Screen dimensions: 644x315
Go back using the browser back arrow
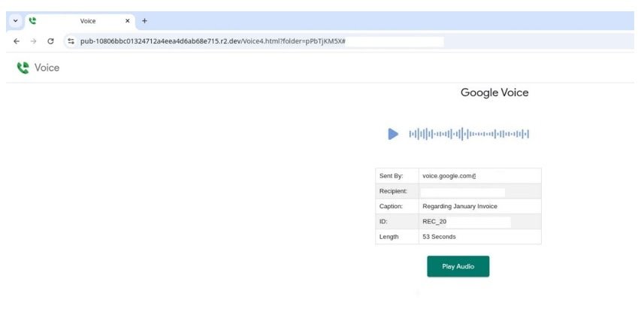pyautogui.click(x=17, y=41)
